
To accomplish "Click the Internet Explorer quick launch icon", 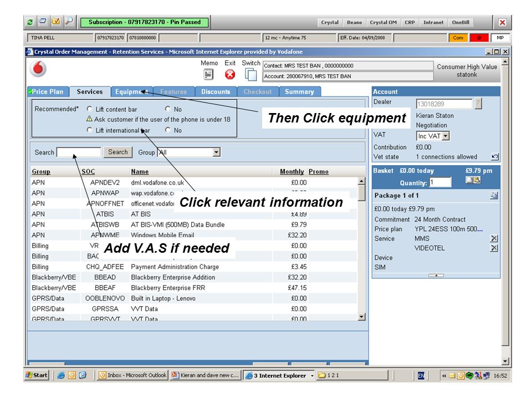I will pos(61,375).
